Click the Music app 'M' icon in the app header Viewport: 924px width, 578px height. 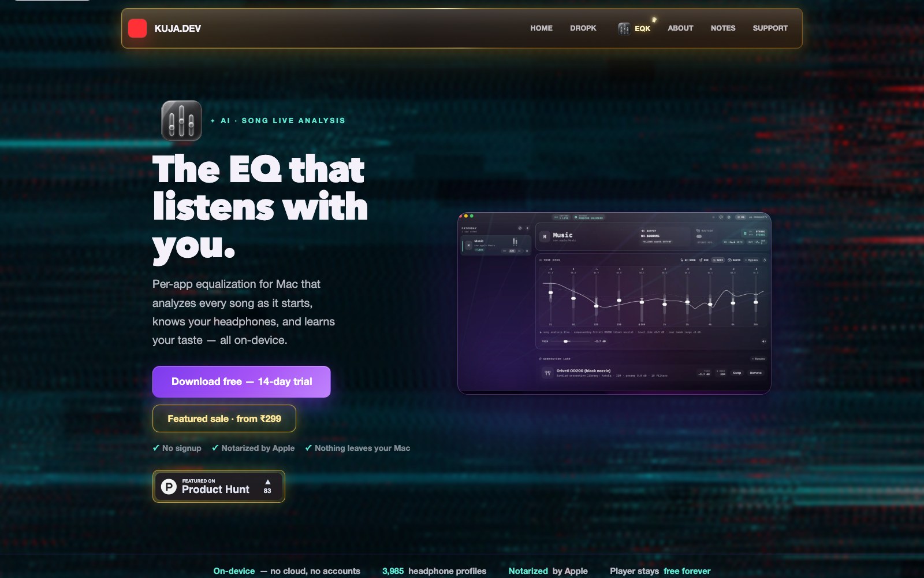point(545,236)
